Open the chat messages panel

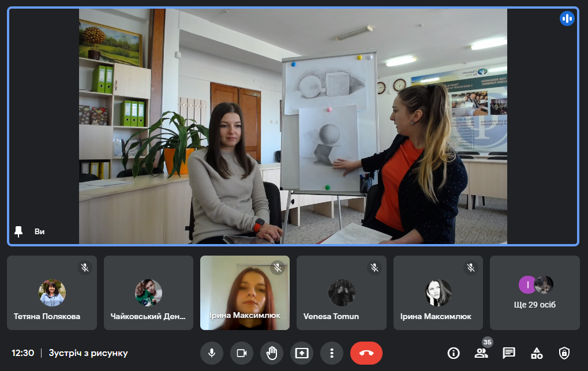point(509,353)
